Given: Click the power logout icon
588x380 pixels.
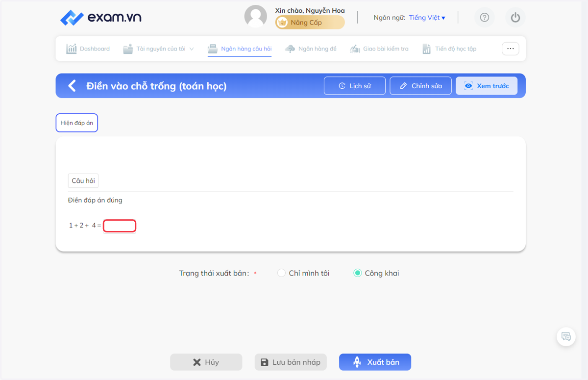Looking at the screenshot, I should [x=515, y=18].
